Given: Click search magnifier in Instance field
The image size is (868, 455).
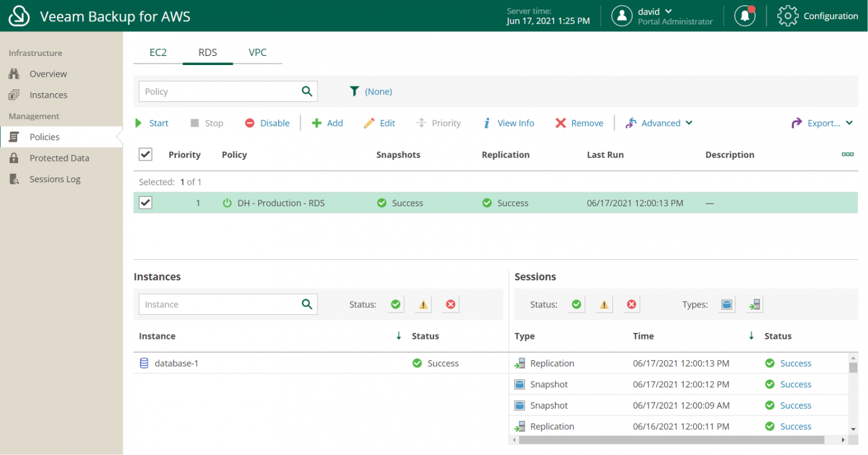Looking at the screenshot, I should pyautogui.click(x=307, y=304).
